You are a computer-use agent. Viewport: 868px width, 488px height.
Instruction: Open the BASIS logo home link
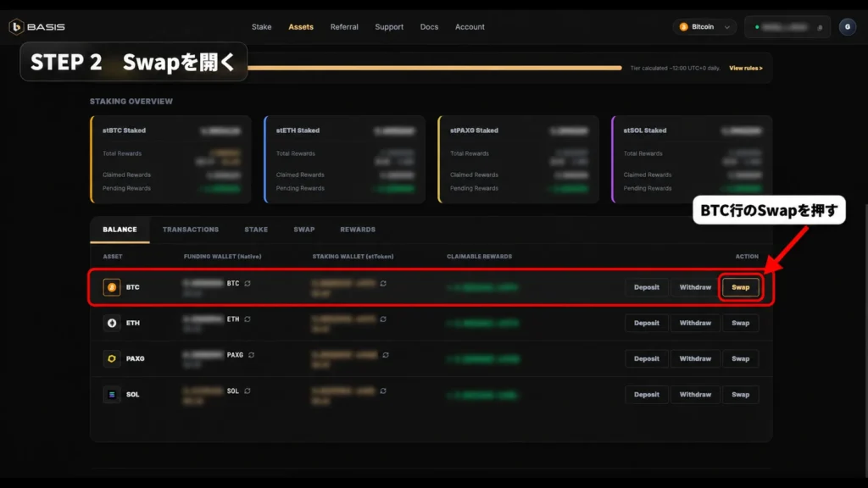click(x=37, y=26)
